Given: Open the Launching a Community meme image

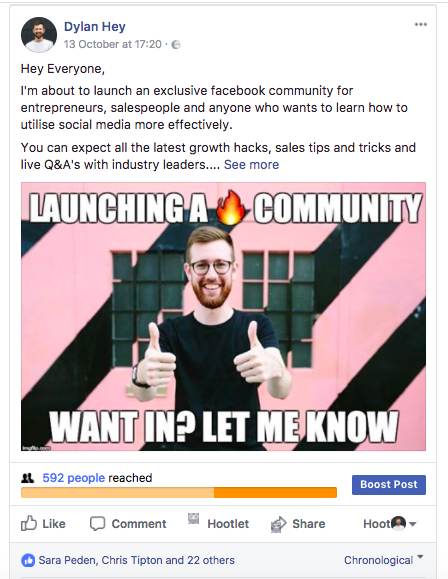Looking at the screenshot, I should (223, 316).
